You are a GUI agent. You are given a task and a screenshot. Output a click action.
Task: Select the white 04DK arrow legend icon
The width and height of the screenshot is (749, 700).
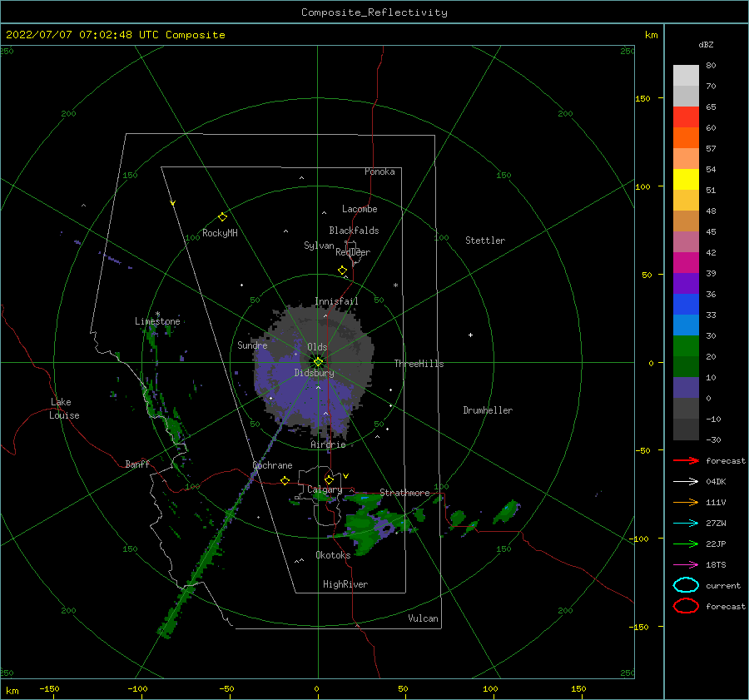686,481
